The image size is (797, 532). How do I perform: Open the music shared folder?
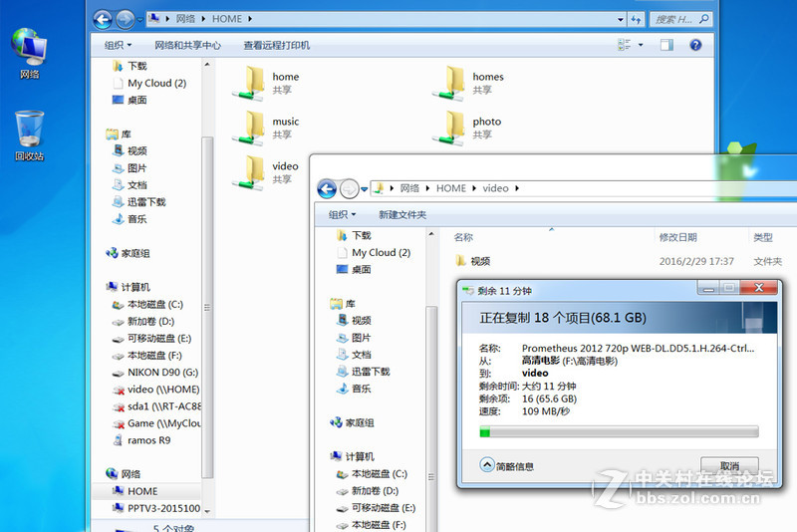pos(266,128)
